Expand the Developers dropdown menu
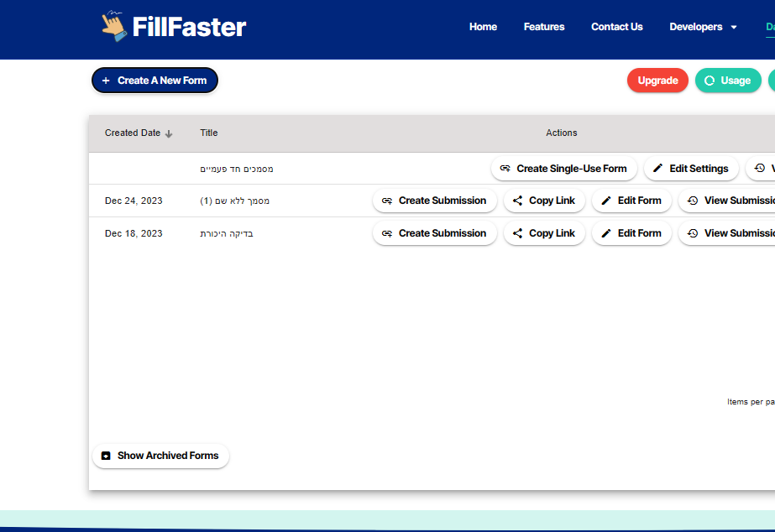The width and height of the screenshot is (775, 532). coord(702,27)
